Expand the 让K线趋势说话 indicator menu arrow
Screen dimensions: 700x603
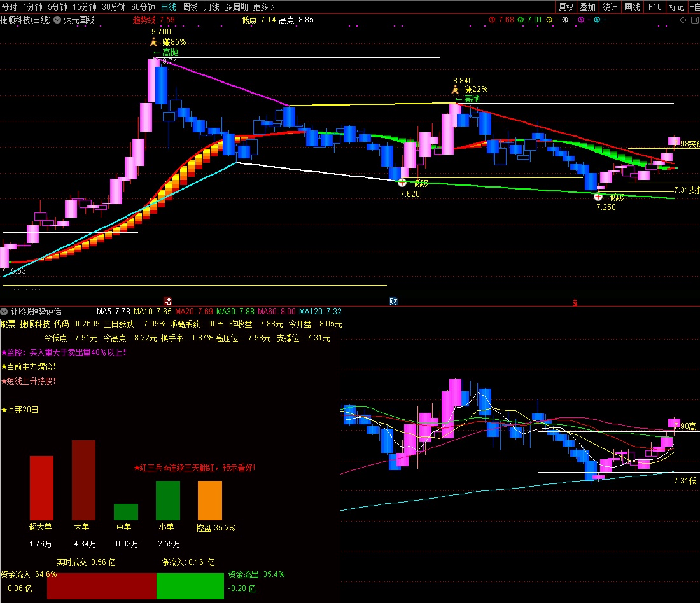(4, 312)
